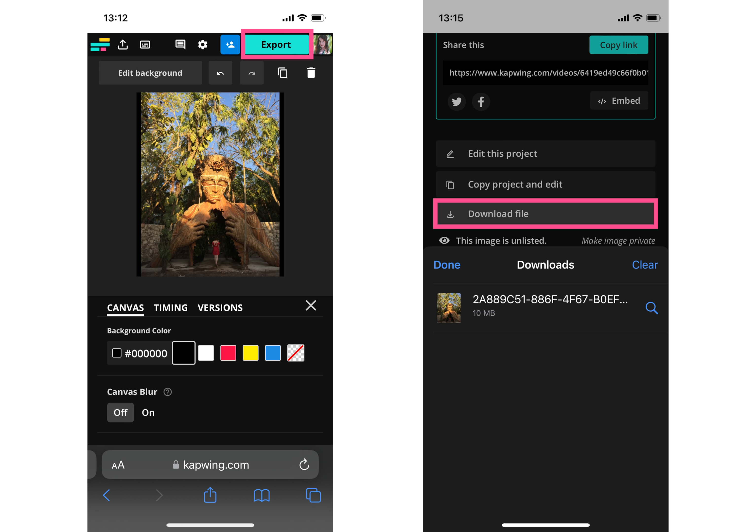This screenshot has height=532, width=756.
Task: Click Make image private link
Action: tap(618, 240)
